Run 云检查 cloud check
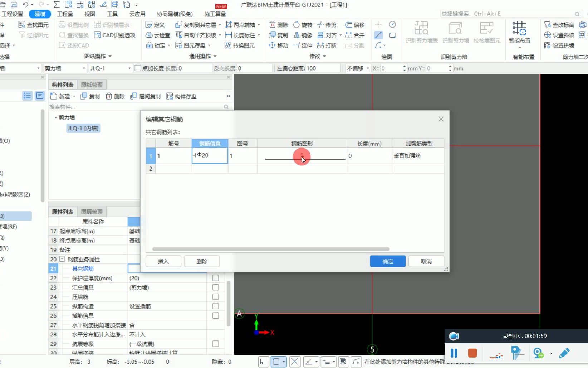This screenshot has height=368, width=588. 158,35
